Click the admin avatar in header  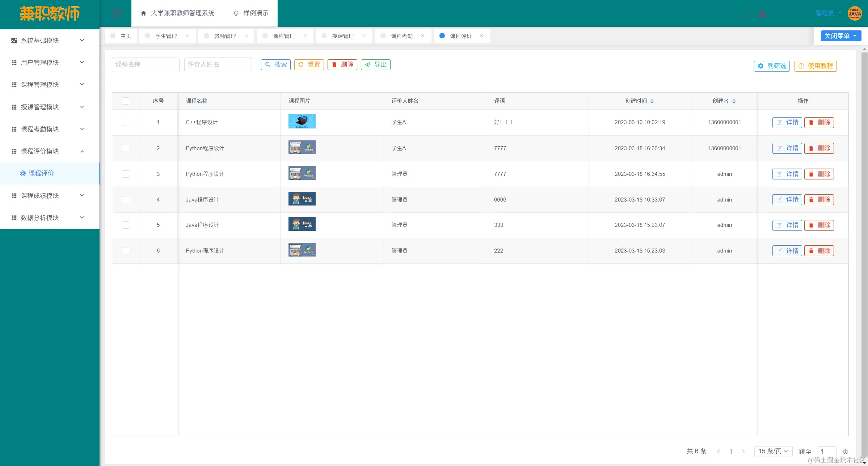pos(855,13)
